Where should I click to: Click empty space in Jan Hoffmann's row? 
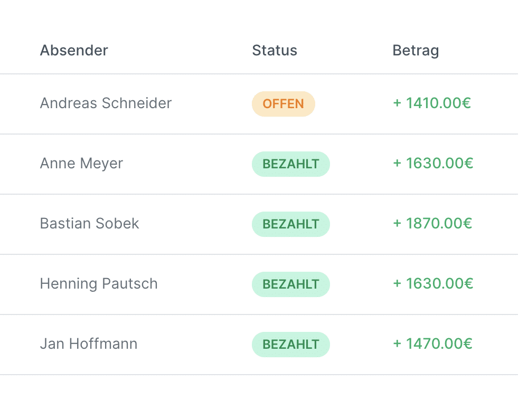coord(195,345)
